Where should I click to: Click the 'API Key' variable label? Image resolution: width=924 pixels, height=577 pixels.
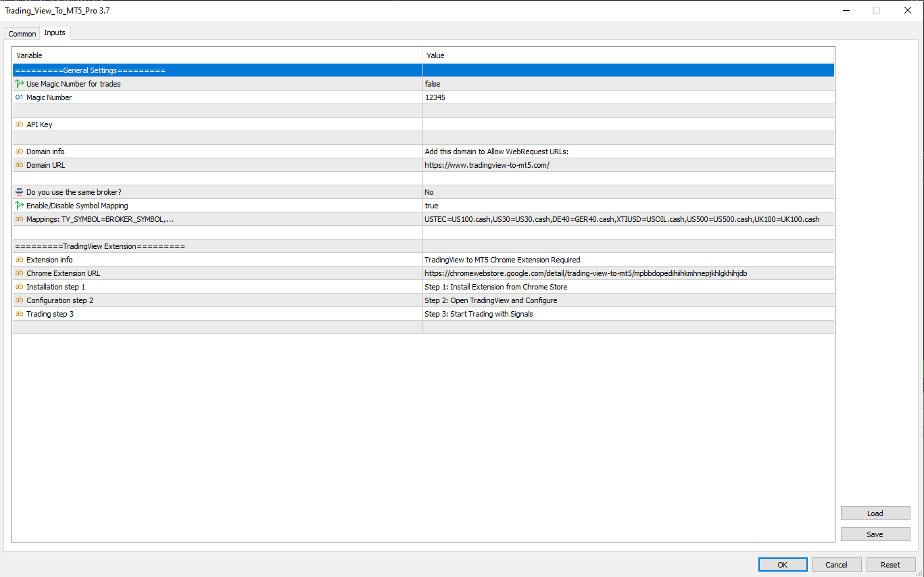(39, 124)
